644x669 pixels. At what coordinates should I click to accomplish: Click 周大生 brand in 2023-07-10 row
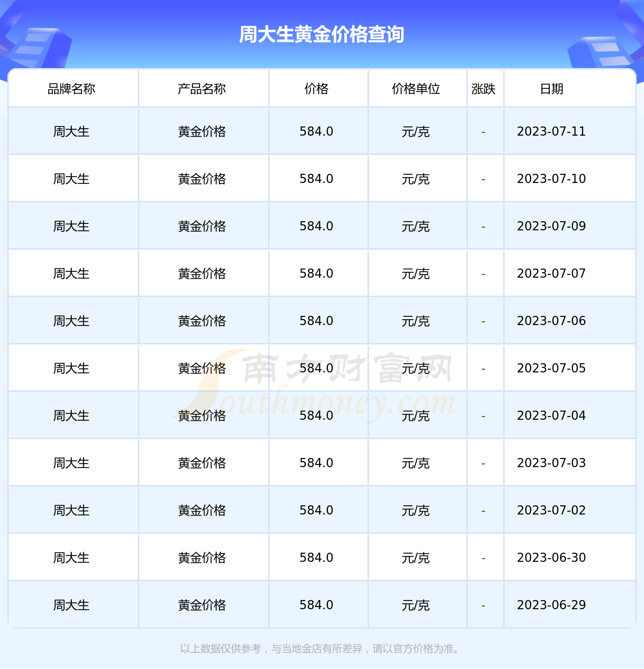click(71, 179)
